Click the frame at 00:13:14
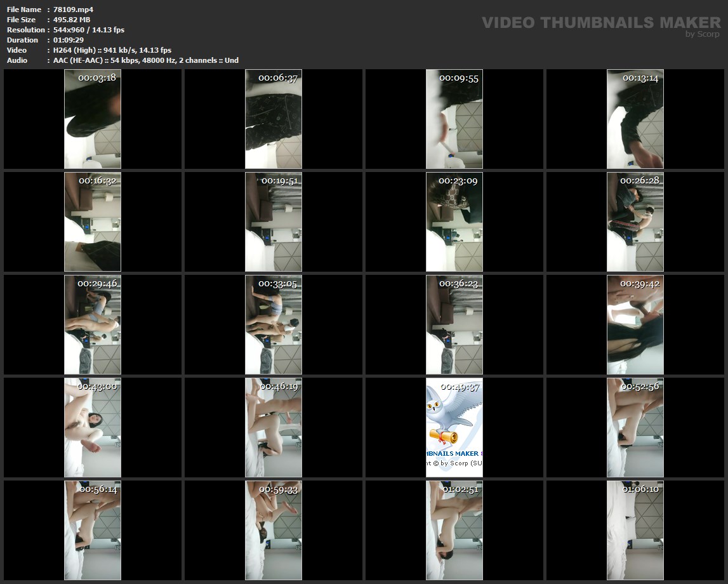Viewport: 728px width, 584px height. [x=635, y=119]
